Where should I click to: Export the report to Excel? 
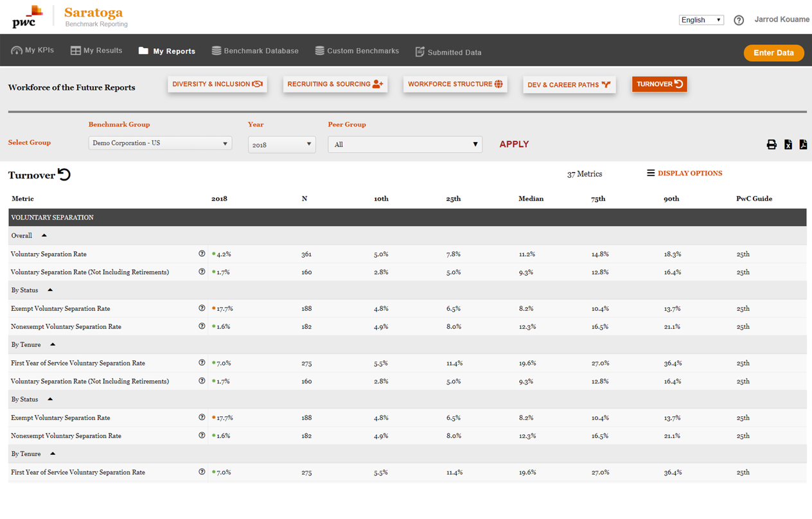(x=788, y=145)
